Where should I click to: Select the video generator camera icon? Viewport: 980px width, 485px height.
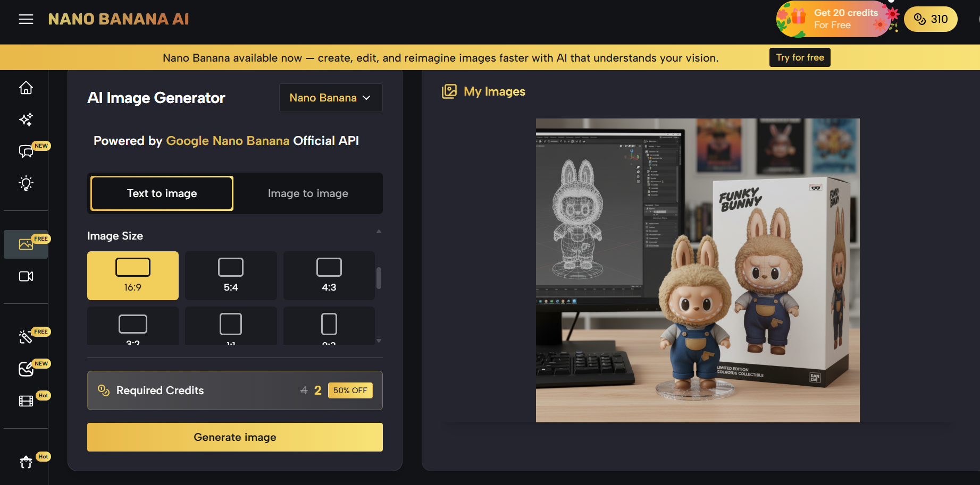click(26, 276)
